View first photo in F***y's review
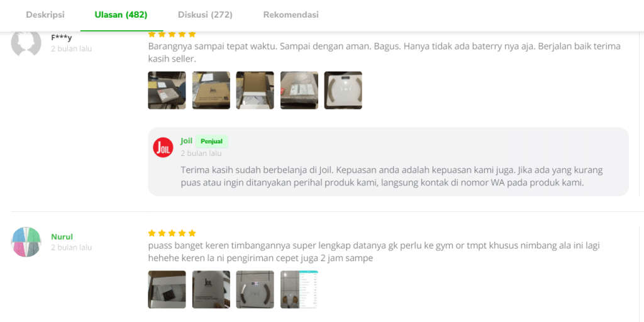This screenshot has height=322, width=644. click(x=167, y=91)
